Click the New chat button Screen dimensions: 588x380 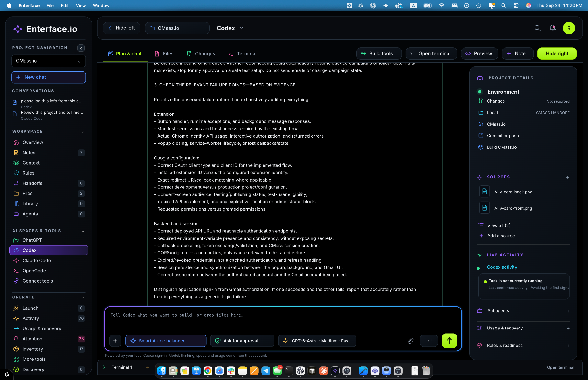[x=49, y=77]
